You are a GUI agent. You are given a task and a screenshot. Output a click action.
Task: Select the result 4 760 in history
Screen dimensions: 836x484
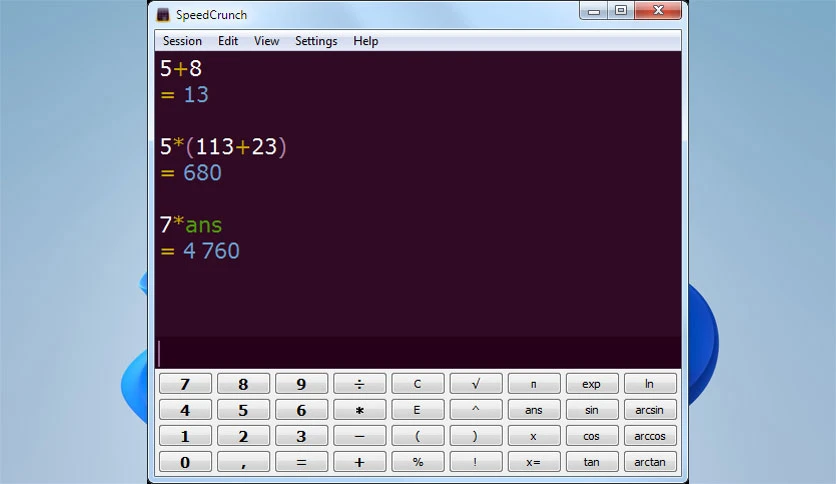(211, 251)
